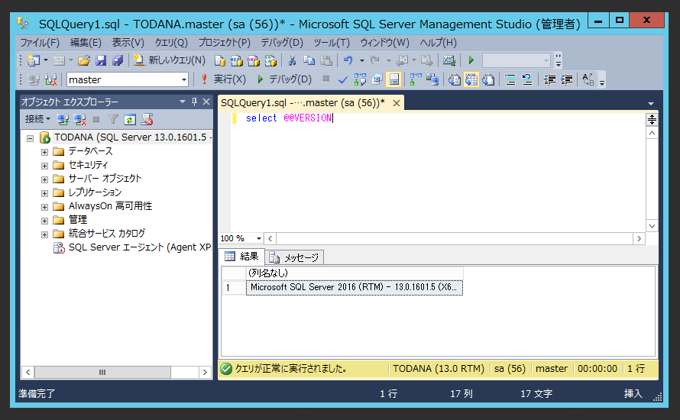
Task: Click the editor's scroll down arrow
Action: 652,226
